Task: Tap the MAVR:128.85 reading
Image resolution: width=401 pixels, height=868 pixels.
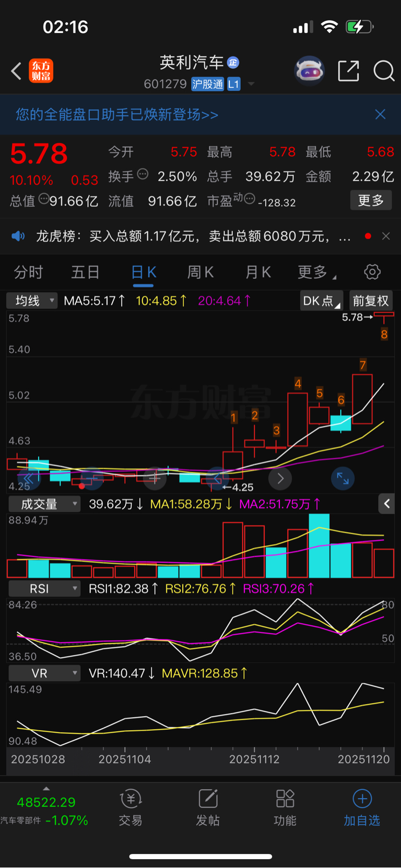Action: [205, 673]
